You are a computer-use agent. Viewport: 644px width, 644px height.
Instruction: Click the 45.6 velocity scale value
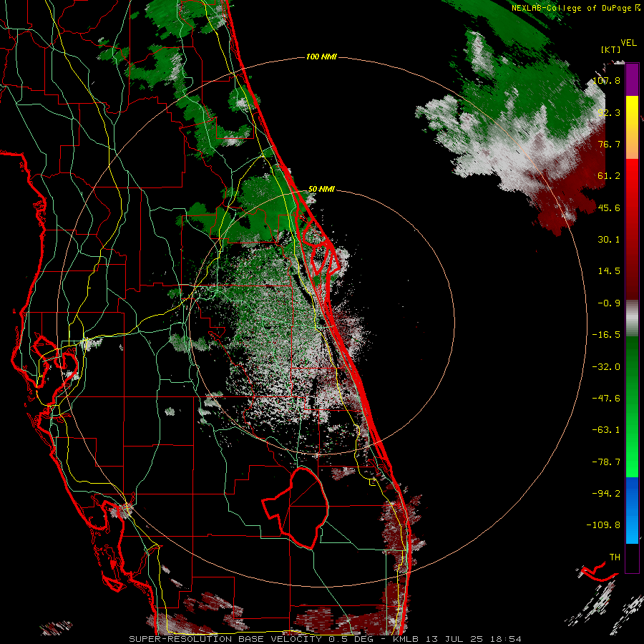pyautogui.click(x=609, y=208)
